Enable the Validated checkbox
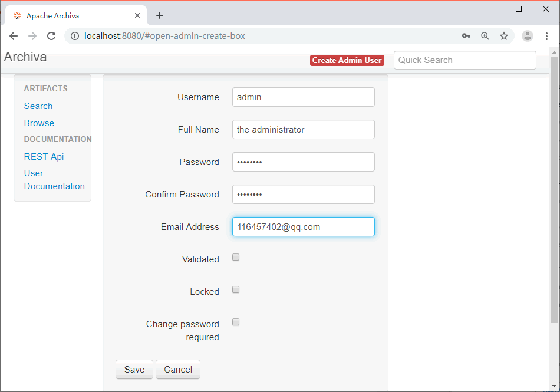Viewport: 560px width, 392px height. tap(236, 258)
